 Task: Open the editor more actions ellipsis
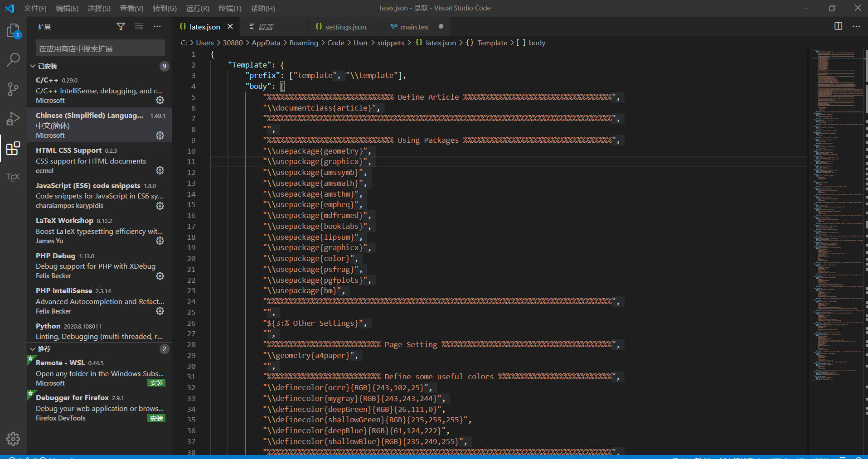(856, 26)
